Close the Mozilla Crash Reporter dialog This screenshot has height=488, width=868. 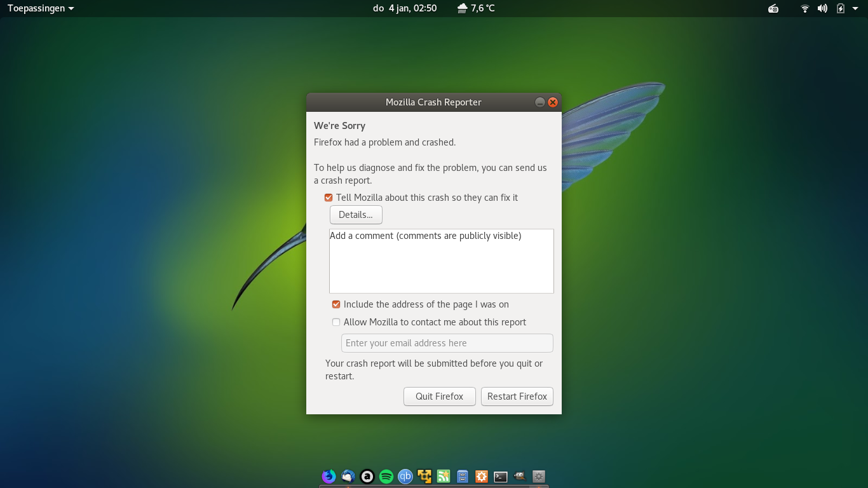pyautogui.click(x=553, y=102)
